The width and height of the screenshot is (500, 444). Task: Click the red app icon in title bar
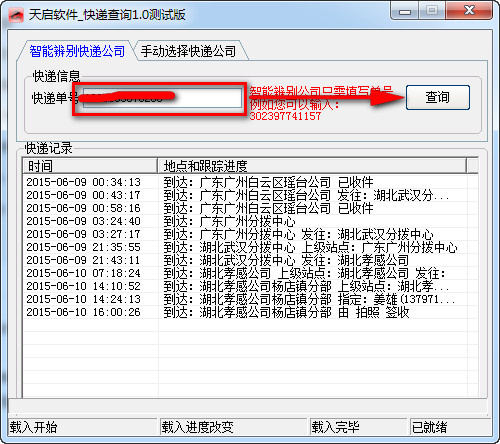[16, 15]
